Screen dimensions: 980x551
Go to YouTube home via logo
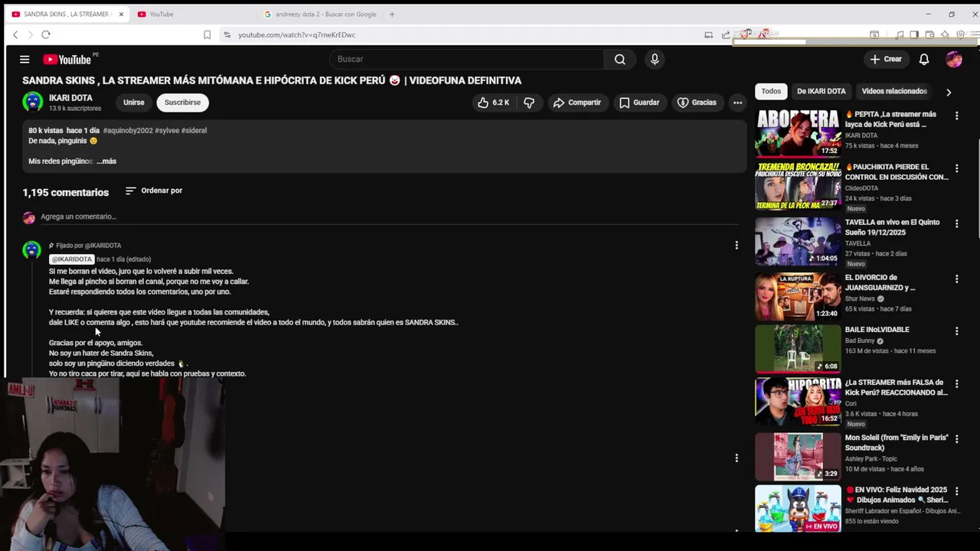[67, 59]
